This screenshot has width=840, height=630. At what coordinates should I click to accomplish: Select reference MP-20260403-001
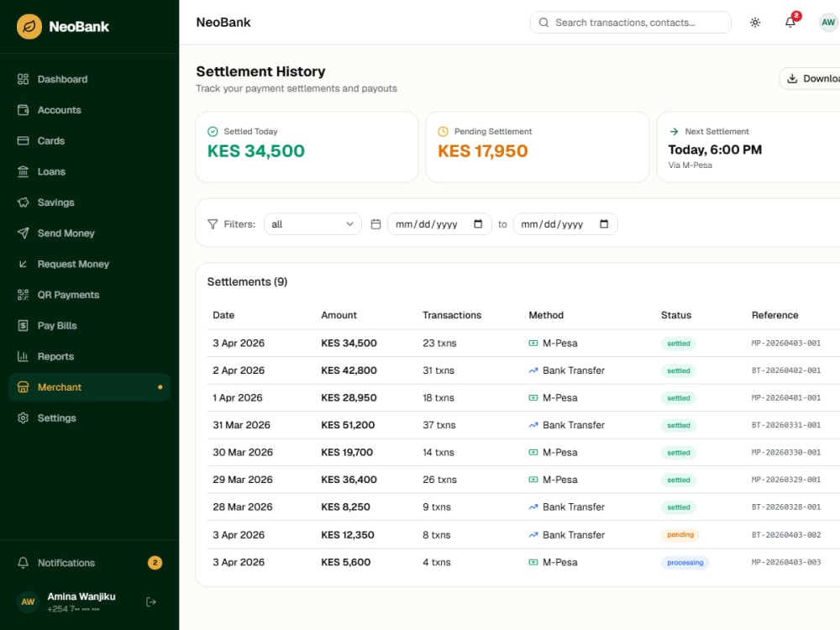[x=786, y=344]
